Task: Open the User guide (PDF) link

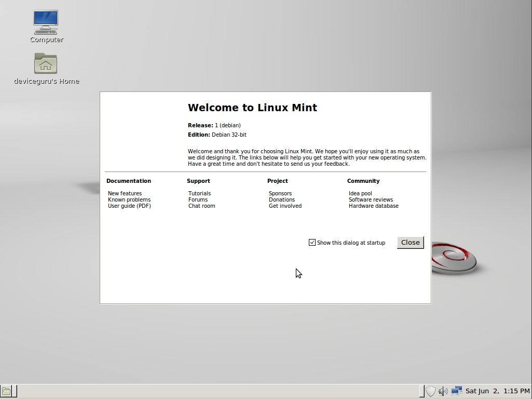Action: click(129, 206)
